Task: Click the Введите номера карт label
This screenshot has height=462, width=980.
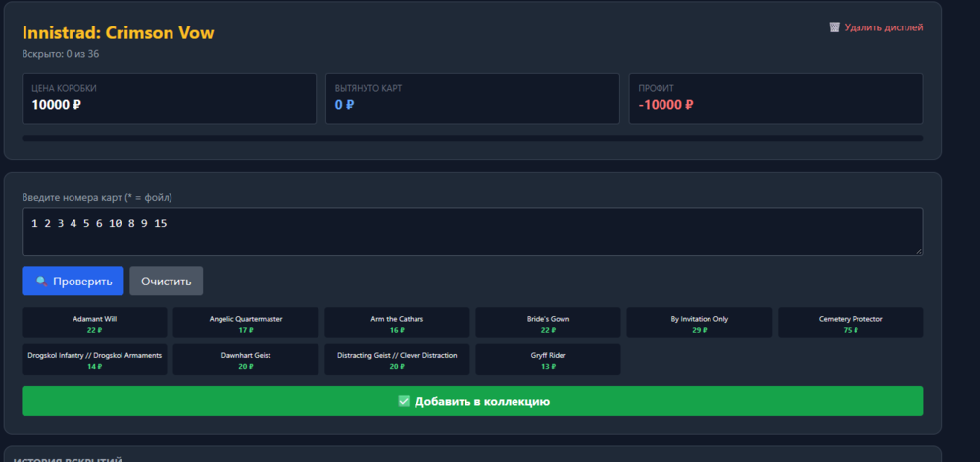Action: 97,197
